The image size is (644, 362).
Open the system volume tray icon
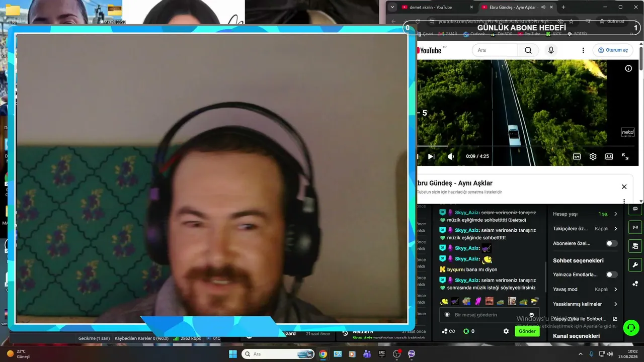(610, 354)
